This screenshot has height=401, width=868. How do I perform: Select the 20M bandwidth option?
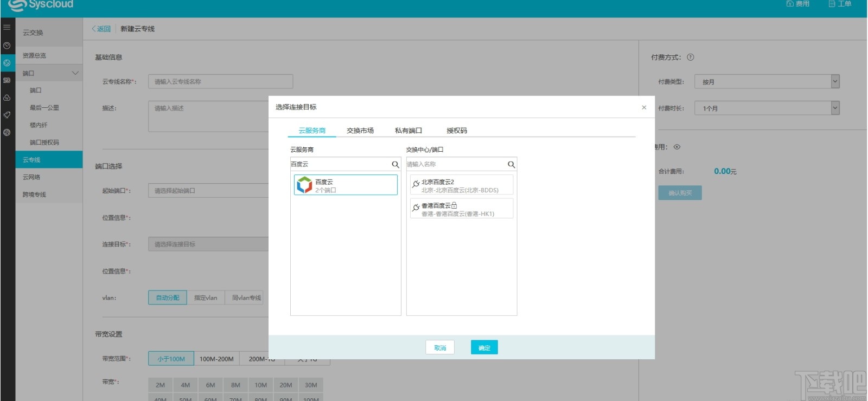pyautogui.click(x=286, y=385)
